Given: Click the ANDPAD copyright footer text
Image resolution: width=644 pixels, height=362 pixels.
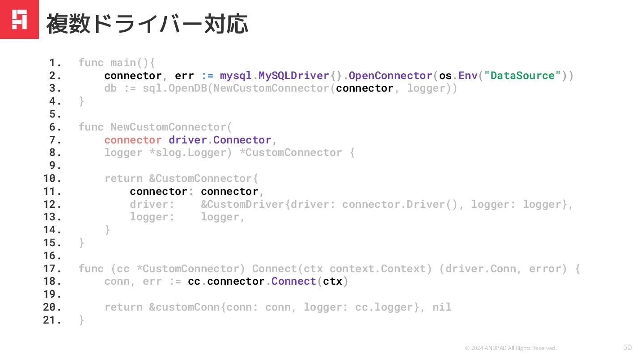Looking at the screenshot, I should [510, 348].
